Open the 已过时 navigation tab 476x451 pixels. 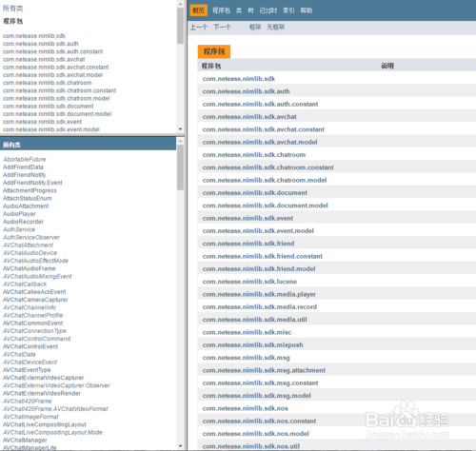tap(268, 10)
